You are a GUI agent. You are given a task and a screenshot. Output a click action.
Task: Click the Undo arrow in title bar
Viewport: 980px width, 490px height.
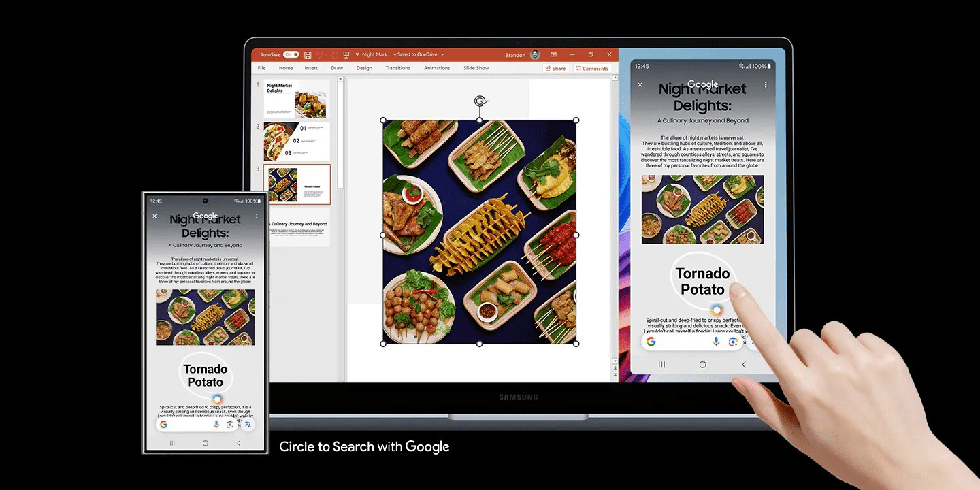click(319, 55)
